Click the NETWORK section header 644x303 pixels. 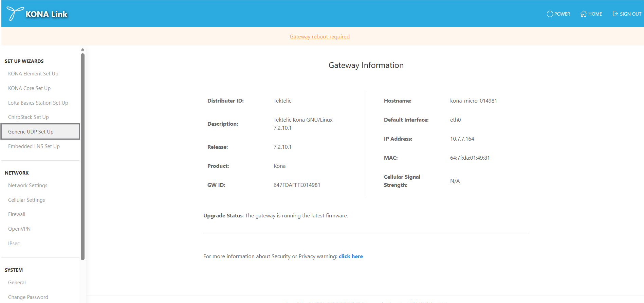(x=17, y=173)
